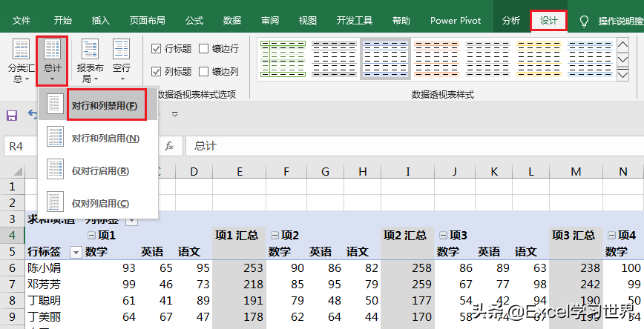Switch to the 数据 tab
The height and width of the screenshot is (329, 644).
tap(232, 21)
